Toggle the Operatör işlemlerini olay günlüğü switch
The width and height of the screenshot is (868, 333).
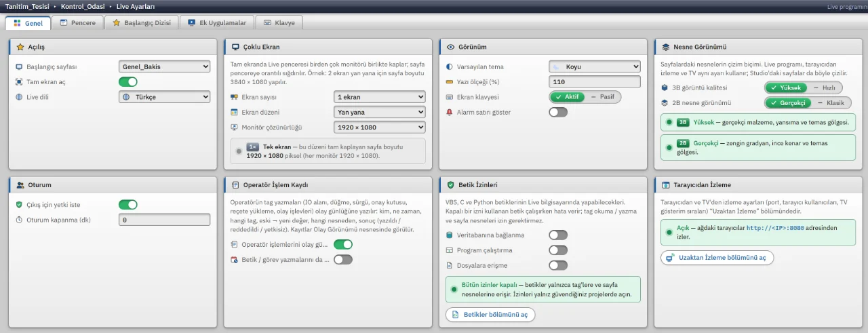point(343,244)
